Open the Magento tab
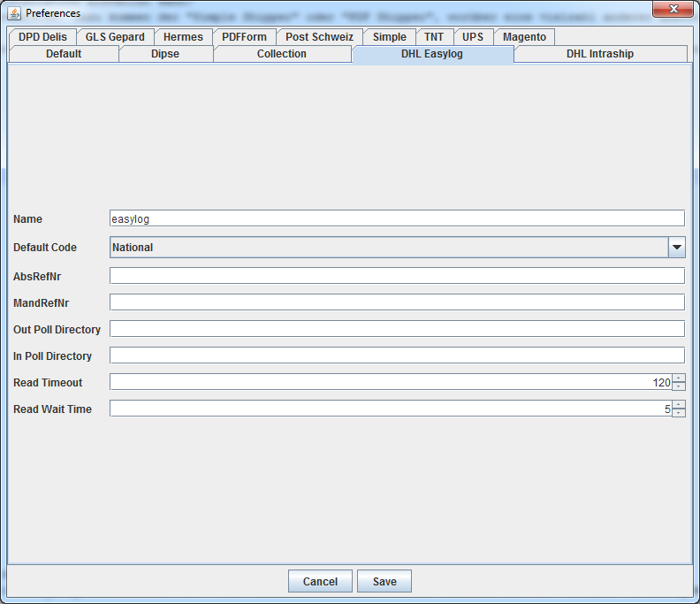Viewport: 700px width, 604px height. coord(524,36)
